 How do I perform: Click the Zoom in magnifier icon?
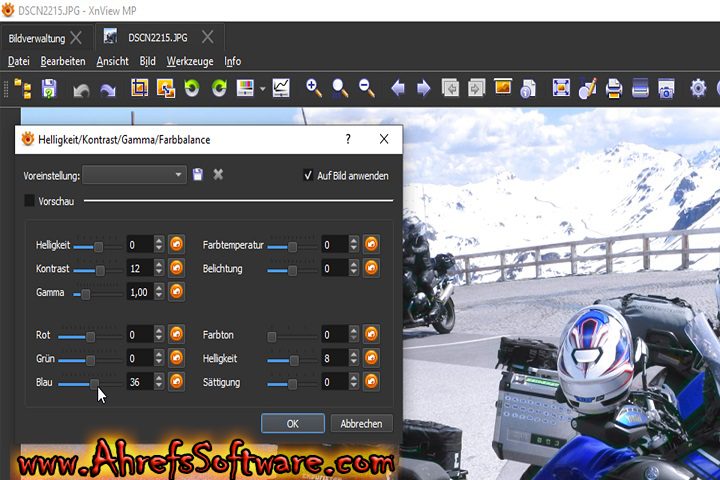point(314,89)
